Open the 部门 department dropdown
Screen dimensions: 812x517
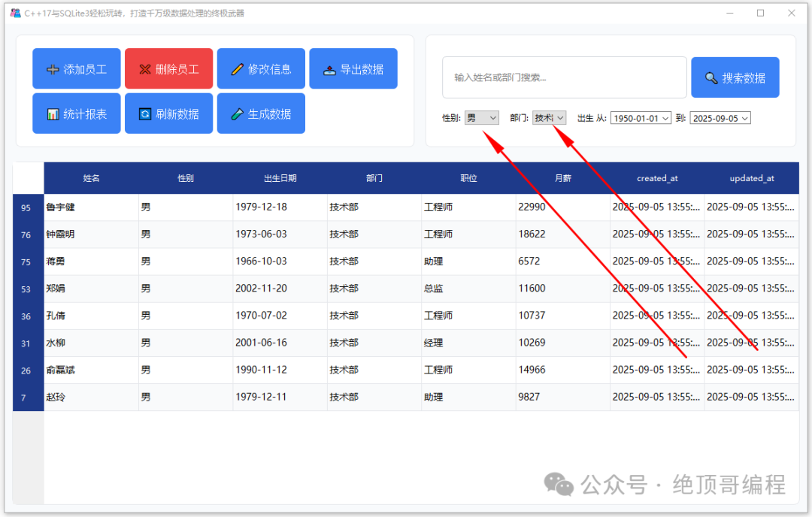click(x=549, y=118)
